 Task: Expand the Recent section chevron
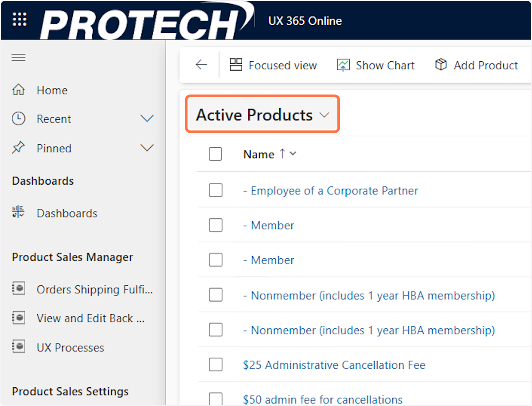tap(147, 119)
